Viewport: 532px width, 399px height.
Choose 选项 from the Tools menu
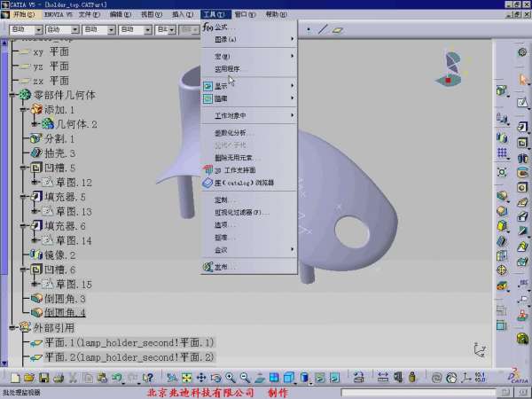pyautogui.click(x=249, y=225)
